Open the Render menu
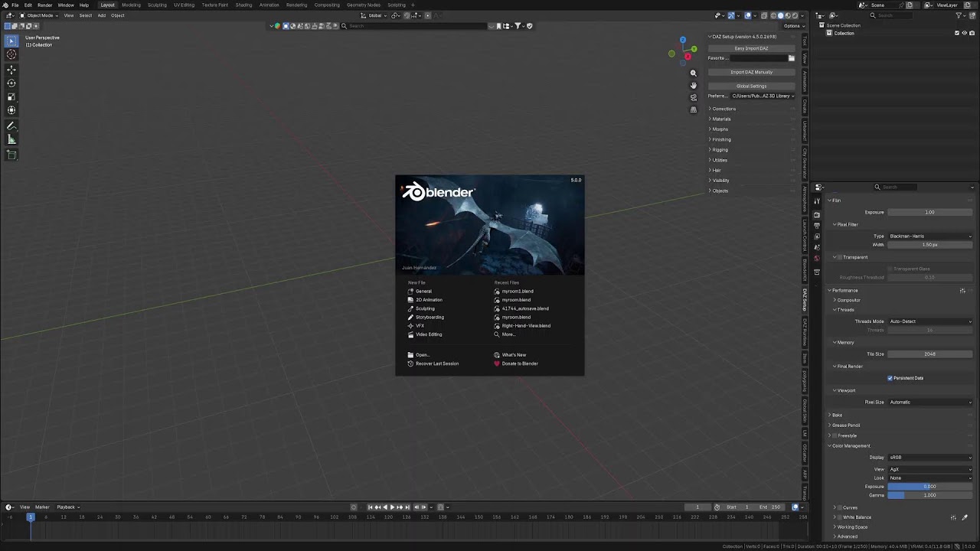This screenshot has height=551, width=980. (45, 5)
